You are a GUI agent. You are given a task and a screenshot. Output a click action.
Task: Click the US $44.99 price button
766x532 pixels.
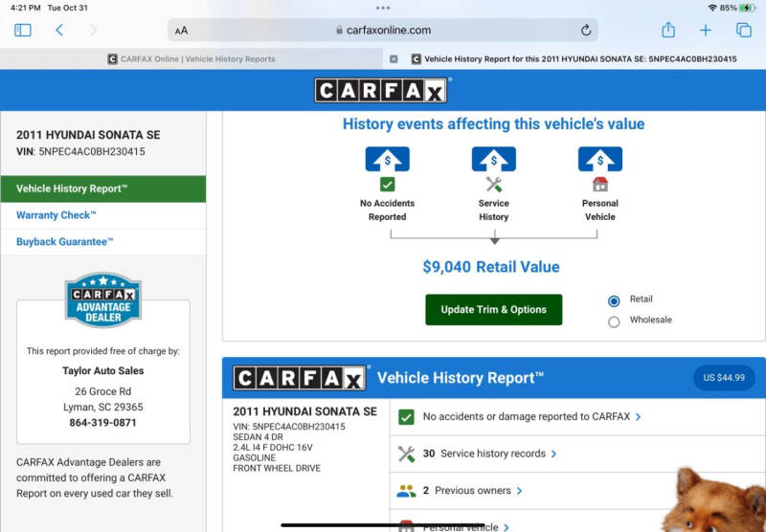click(x=724, y=377)
